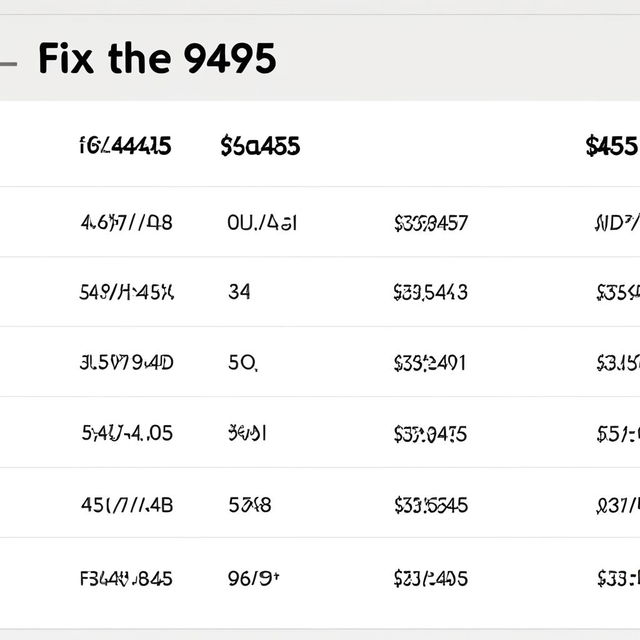Click the cell with value '34'

pos(239,292)
